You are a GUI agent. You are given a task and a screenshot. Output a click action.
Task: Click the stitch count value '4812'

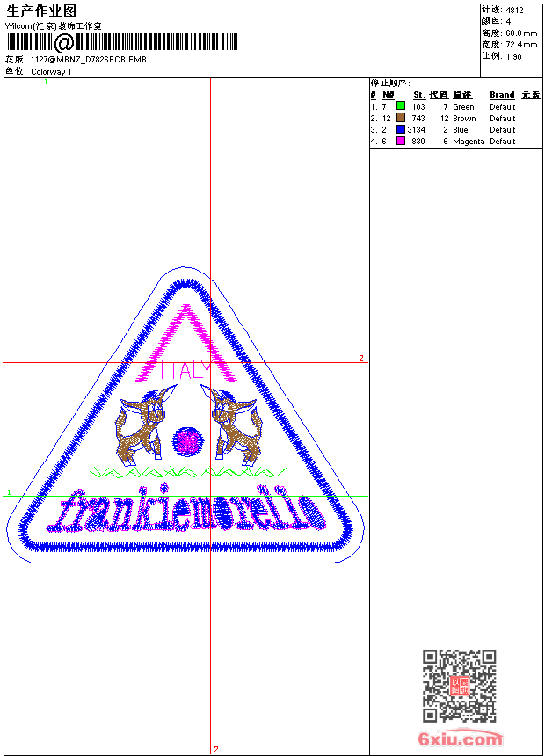(x=514, y=11)
